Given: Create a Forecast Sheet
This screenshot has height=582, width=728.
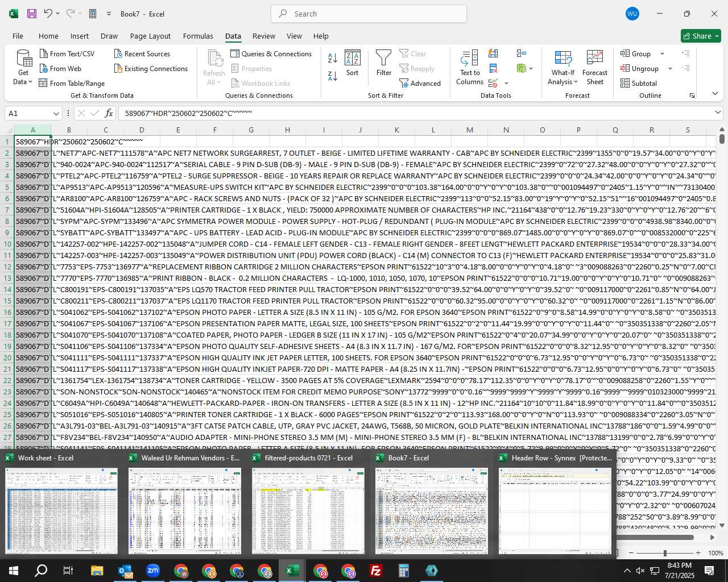Looking at the screenshot, I should coord(595,68).
